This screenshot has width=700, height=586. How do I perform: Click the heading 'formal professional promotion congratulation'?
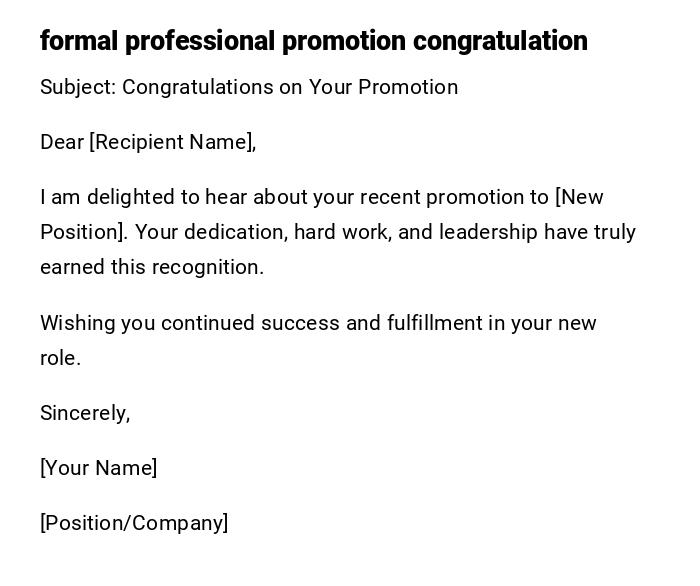click(x=313, y=41)
